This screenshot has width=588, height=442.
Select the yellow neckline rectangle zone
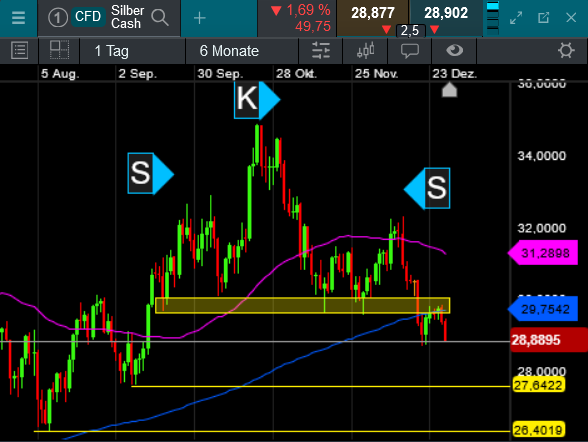tap(303, 306)
